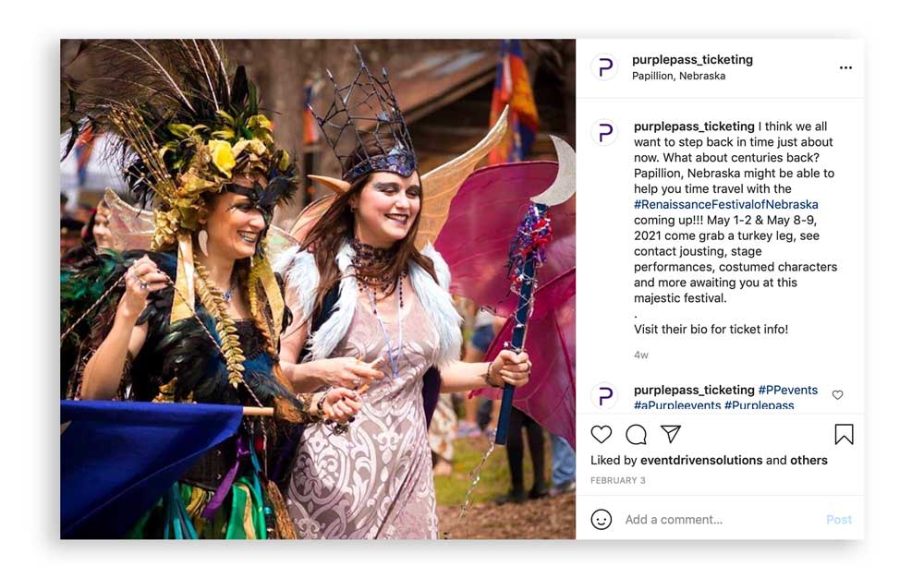
Task: Open the #RenaissanceFestivalofNebraska hashtag
Action: point(726,204)
